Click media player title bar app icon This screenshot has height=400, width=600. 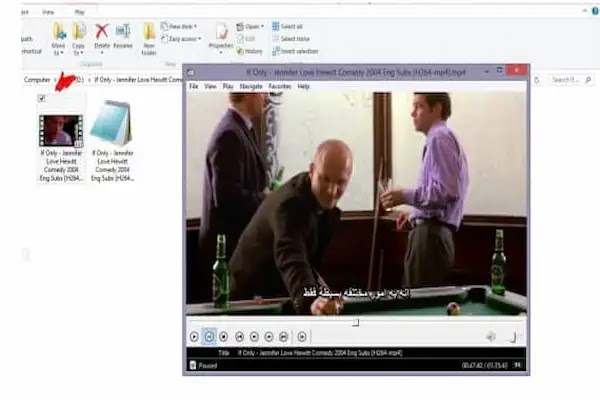pyautogui.click(x=191, y=72)
